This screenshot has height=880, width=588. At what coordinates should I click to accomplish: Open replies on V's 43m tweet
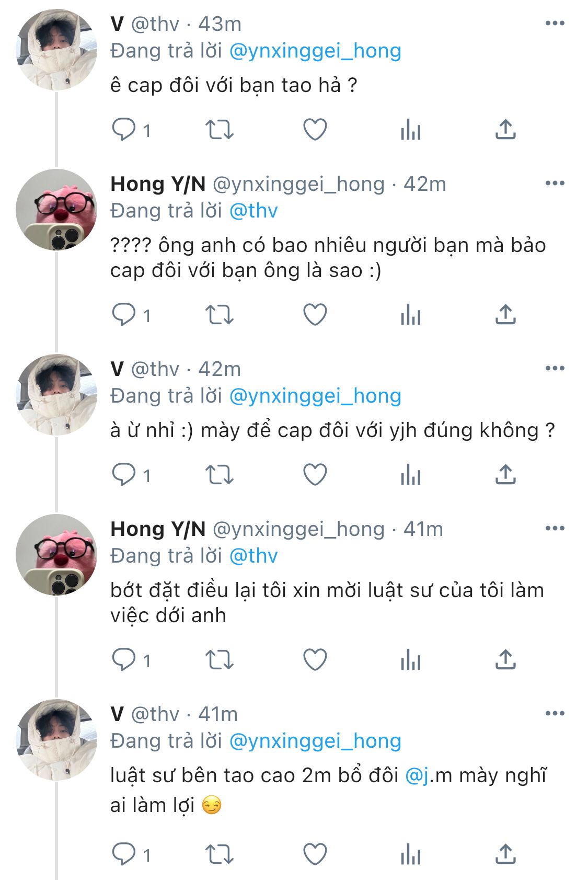131,130
